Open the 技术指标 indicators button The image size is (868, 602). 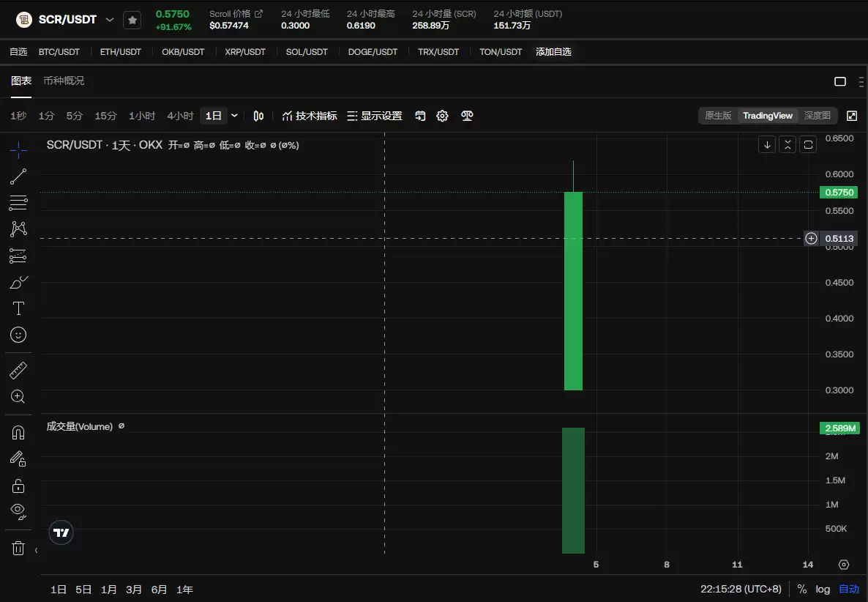310,116
